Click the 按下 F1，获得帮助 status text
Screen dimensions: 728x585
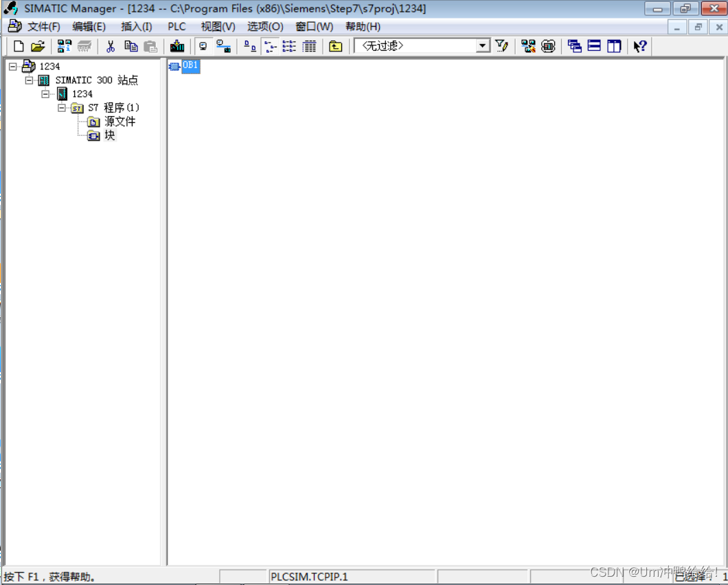(x=49, y=577)
